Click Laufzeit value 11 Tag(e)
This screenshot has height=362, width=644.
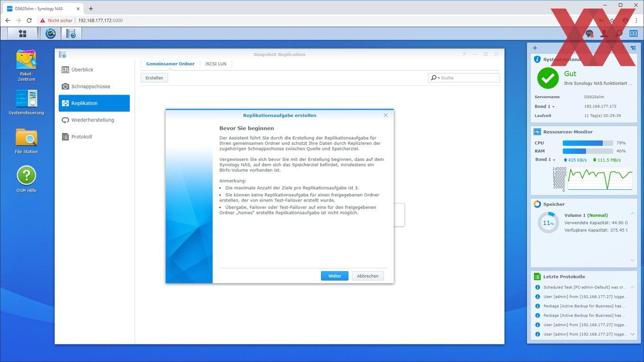(602, 115)
